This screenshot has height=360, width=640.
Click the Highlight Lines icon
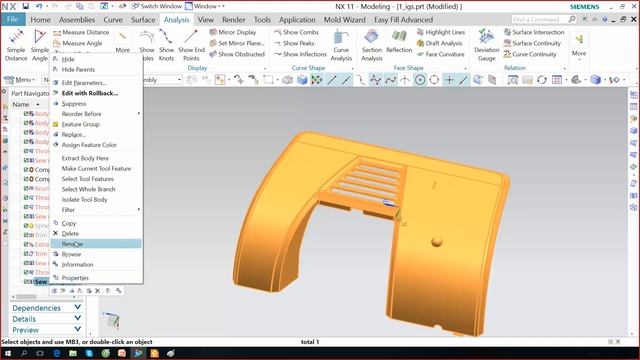pyautogui.click(x=420, y=32)
